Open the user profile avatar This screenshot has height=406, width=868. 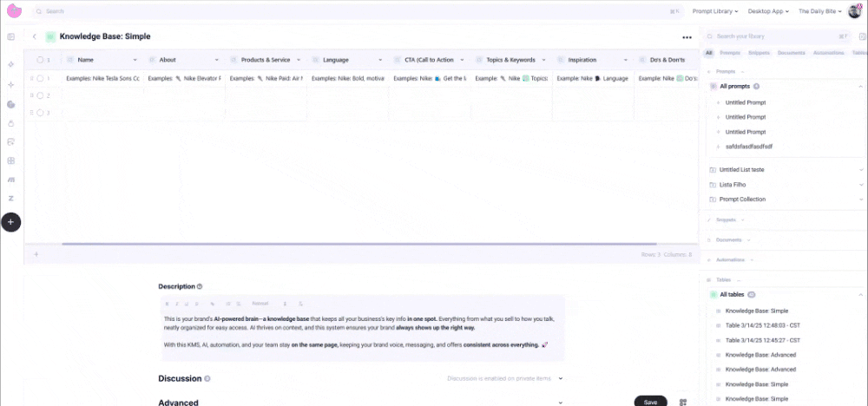pos(855,11)
